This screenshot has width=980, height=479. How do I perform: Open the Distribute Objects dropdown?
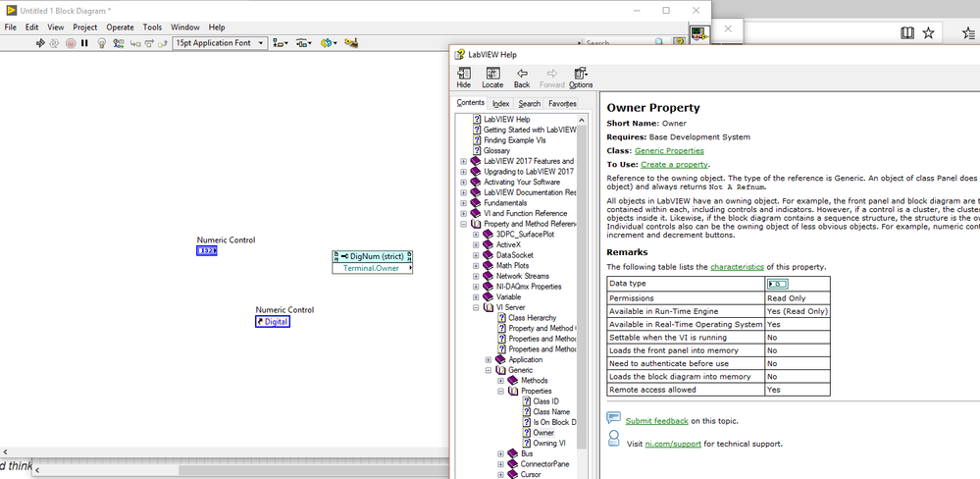point(304,43)
